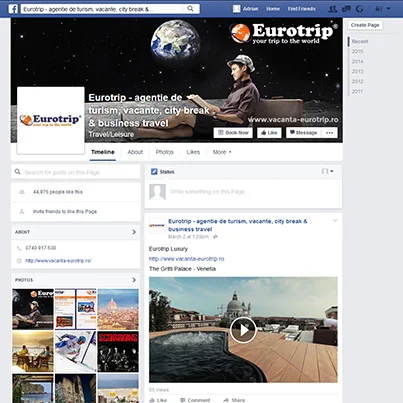
Task: Open the beach cafe couple photo thumbnail
Action: point(33,352)
